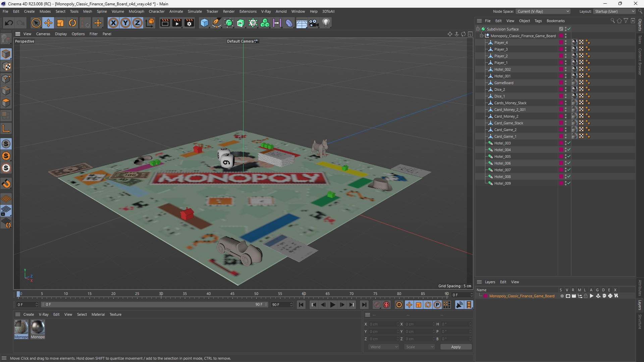Open the workplane lock icon
644x362 pixels.
[x=6, y=211]
